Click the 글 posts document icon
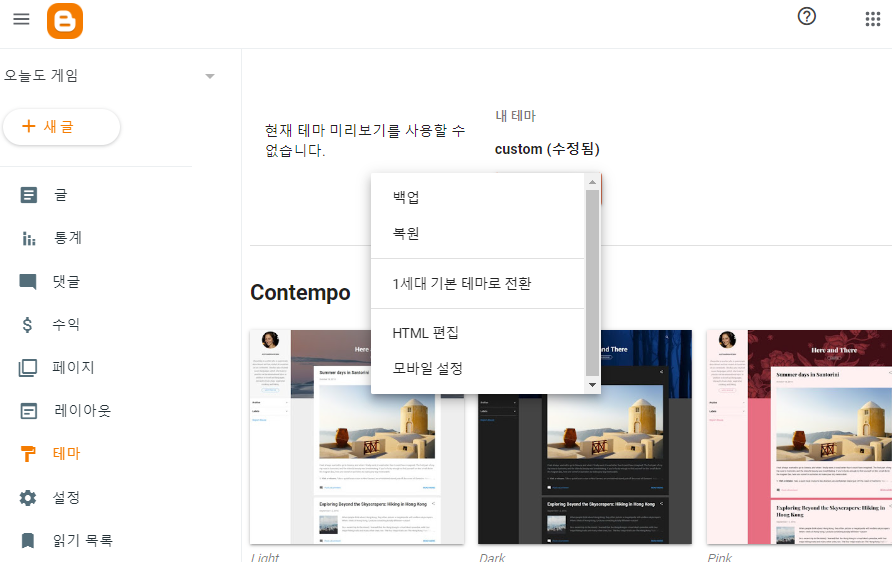892x562 pixels. [28, 195]
